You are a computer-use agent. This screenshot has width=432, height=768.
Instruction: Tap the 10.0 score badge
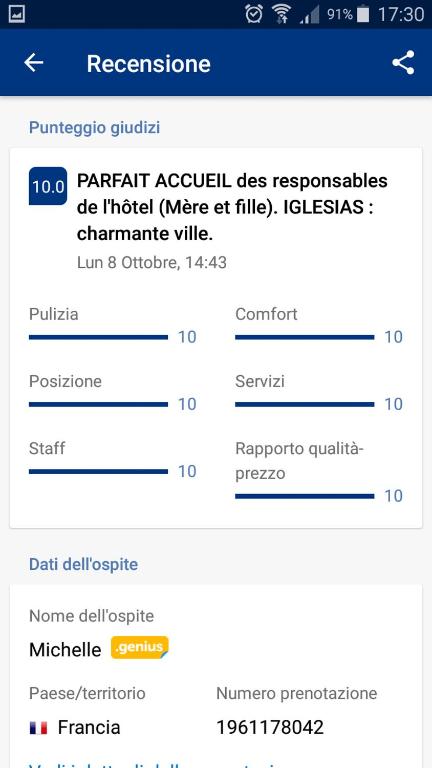tap(48, 186)
